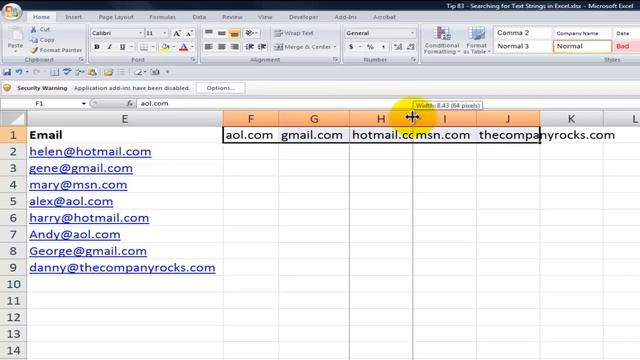Pick the red Font Color
This screenshot has height=360, width=640.
click(184, 47)
